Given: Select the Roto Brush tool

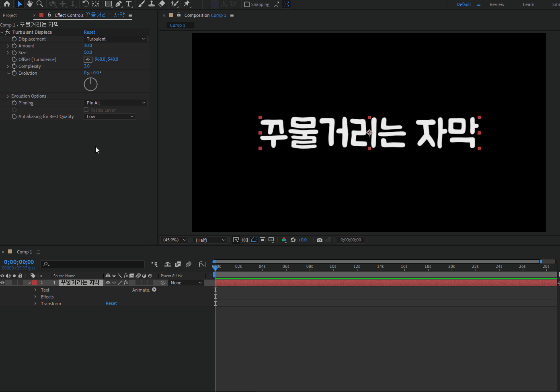Looking at the screenshot, I should coord(174,4).
